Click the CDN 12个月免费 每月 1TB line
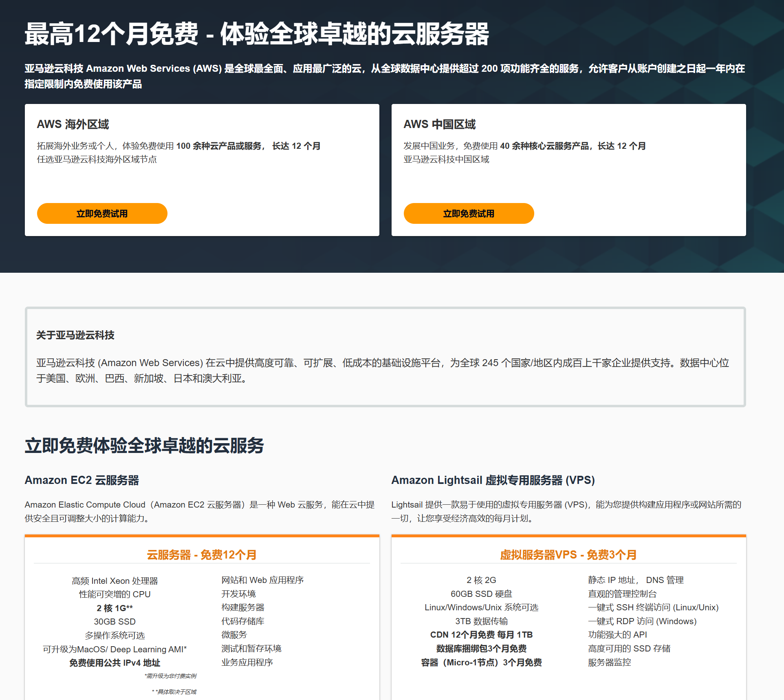The width and height of the screenshot is (784, 700). pos(481,635)
